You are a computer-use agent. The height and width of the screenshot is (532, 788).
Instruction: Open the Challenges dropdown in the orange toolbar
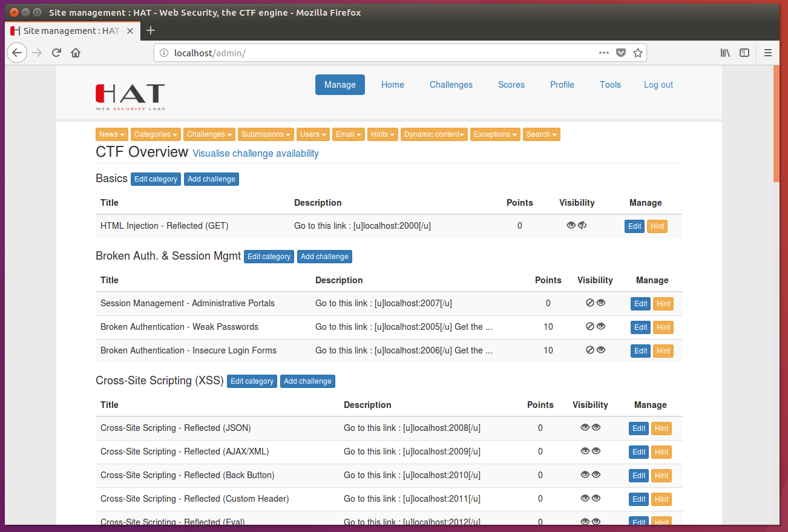209,134
